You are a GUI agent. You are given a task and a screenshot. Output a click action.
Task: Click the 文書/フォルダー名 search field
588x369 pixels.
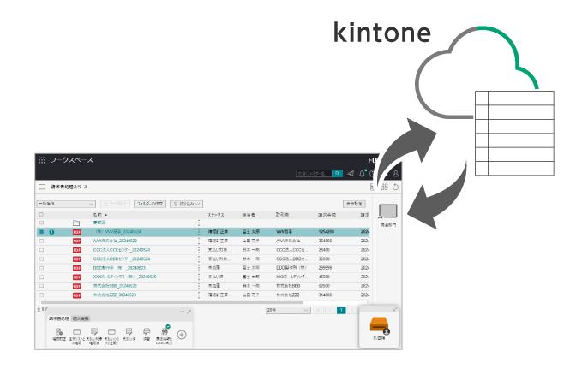[314, 174]
